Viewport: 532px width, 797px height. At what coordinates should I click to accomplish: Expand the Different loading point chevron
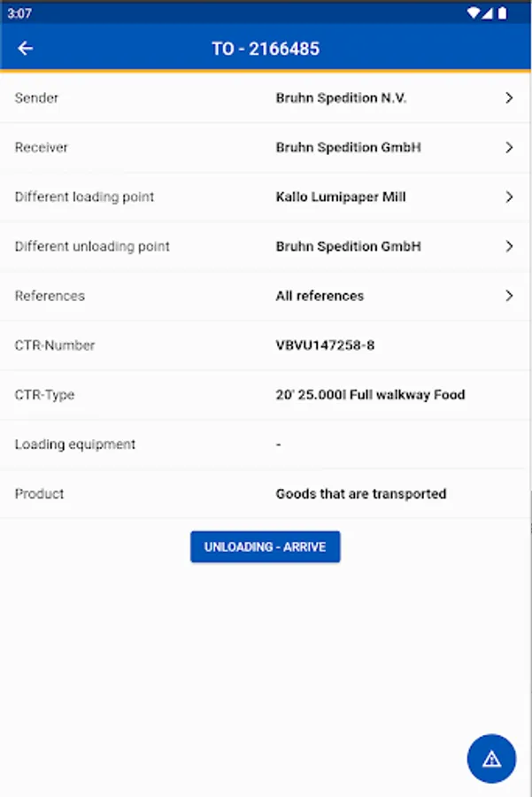click(x=509, y=197)
